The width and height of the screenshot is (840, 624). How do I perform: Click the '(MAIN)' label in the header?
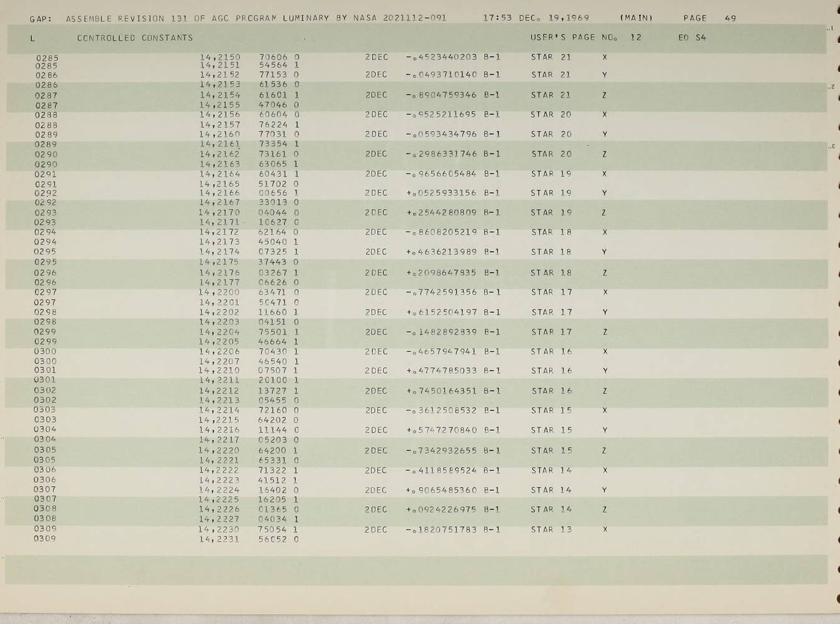(x=637, y=18)
